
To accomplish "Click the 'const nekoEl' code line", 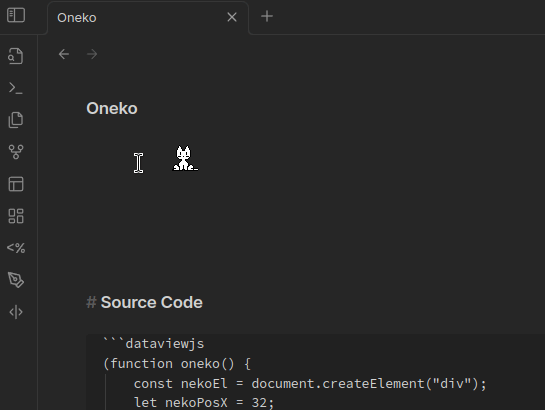I will coord(310,384).
